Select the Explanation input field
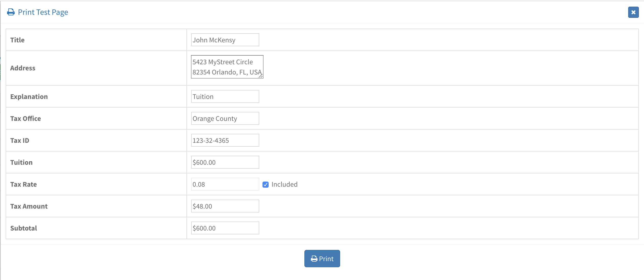The image size is (644, 280). click(x=225, y=97)
